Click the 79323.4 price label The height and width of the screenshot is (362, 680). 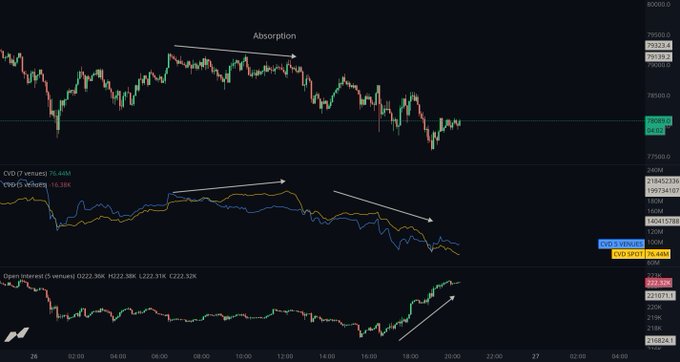658,46
